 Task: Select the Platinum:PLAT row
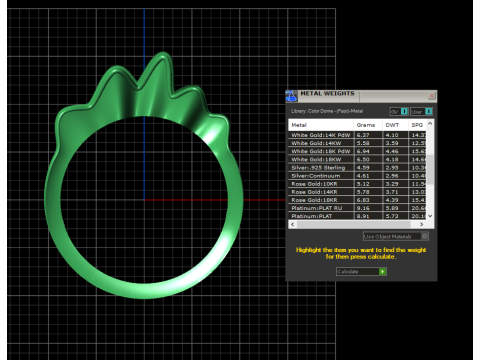coord(357,216)
